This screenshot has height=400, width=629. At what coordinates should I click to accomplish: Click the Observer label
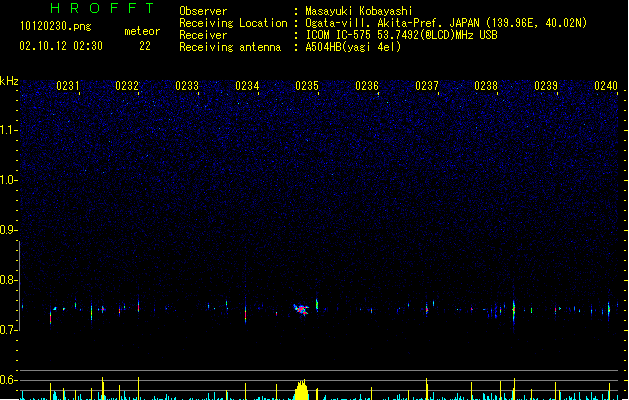[203, 11]
